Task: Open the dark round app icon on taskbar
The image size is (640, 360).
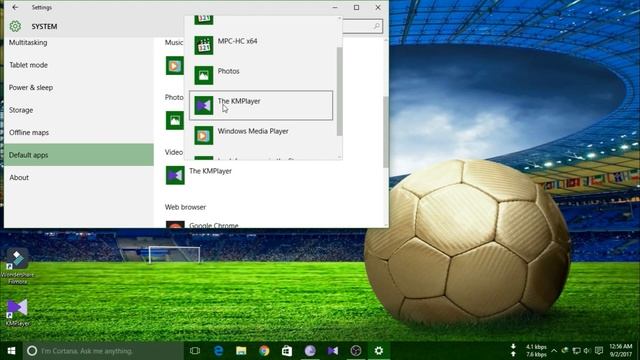Action: point(356,351)
